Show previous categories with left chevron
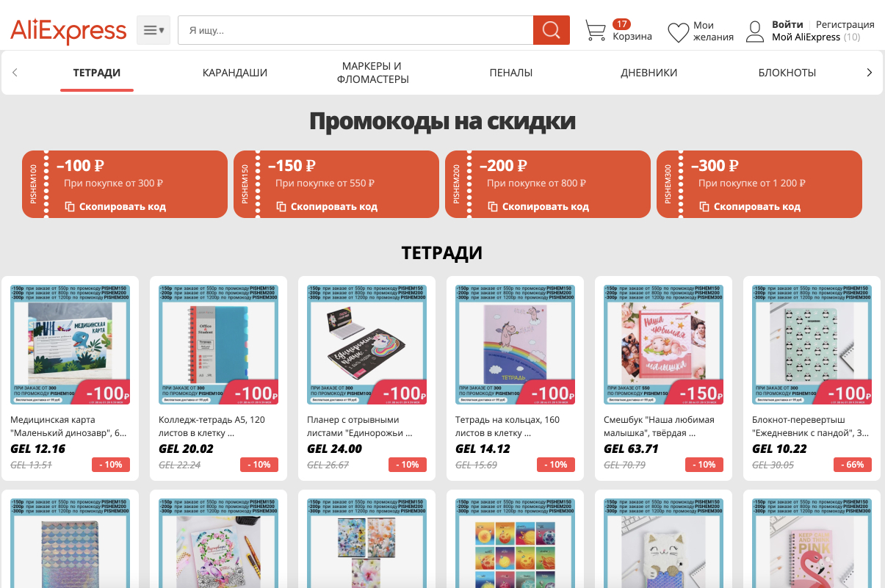 pos(15,73)
